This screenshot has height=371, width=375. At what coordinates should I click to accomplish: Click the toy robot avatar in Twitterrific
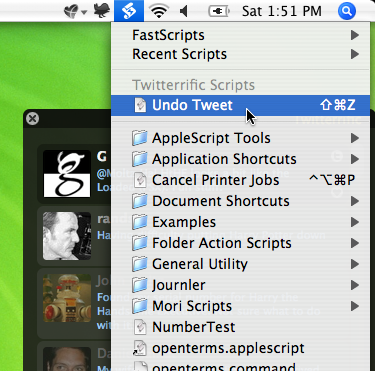pos(67,298)
